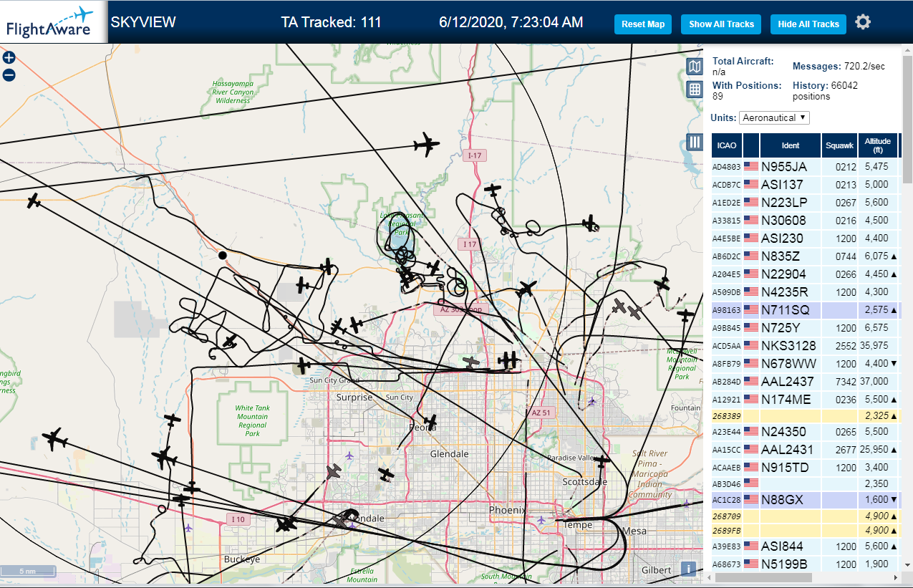Screen dimensions: 913x588
Task: Select the N725Y aircraft row
Action: click(806, 328)
